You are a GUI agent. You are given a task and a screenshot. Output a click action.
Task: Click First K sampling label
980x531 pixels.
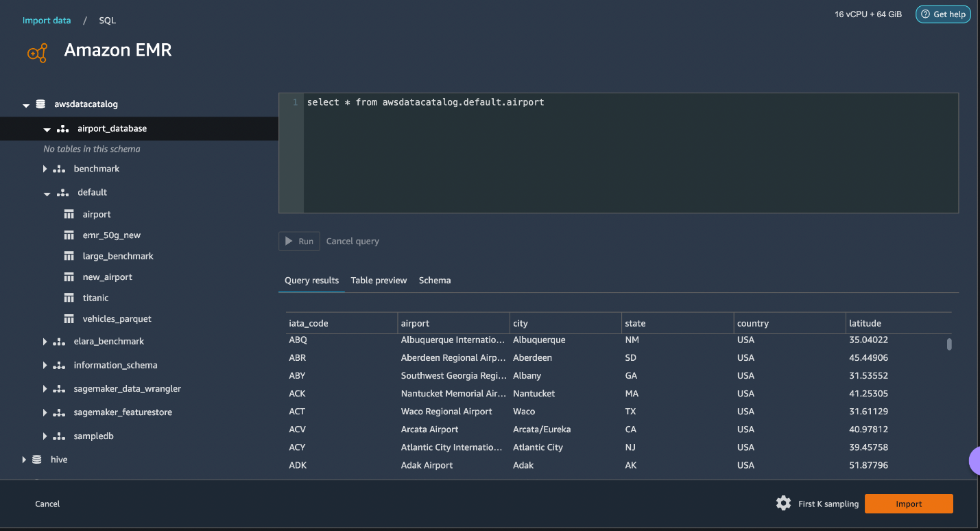[x=828, y=504]
